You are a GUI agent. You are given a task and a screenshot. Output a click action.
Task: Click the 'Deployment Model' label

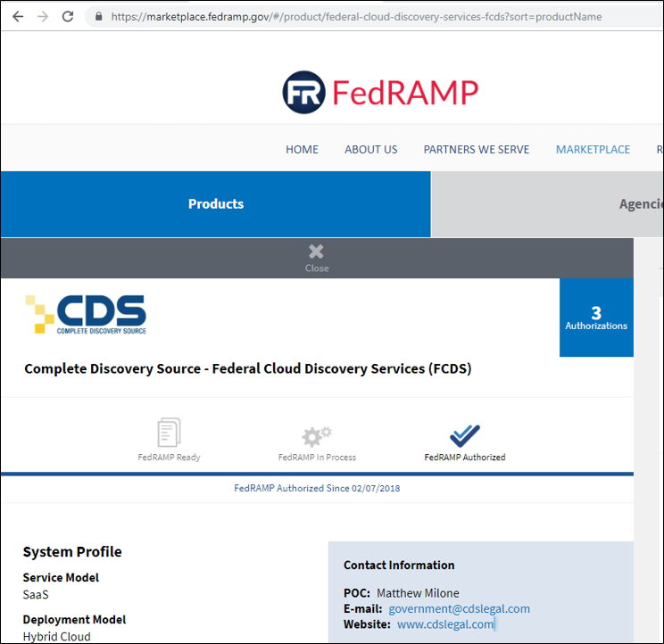(75, 619)
